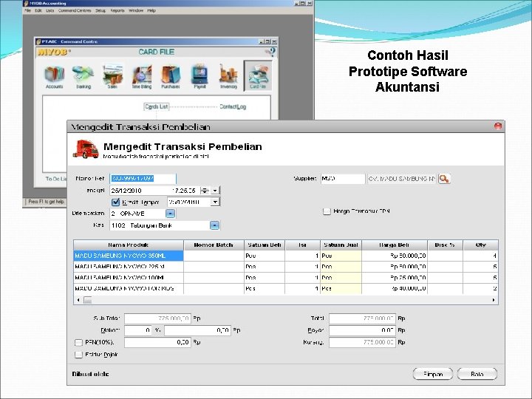The width and height of the screenshot is (532, 399).
Task: Select the Card File module icon
Action: [258, 76]
